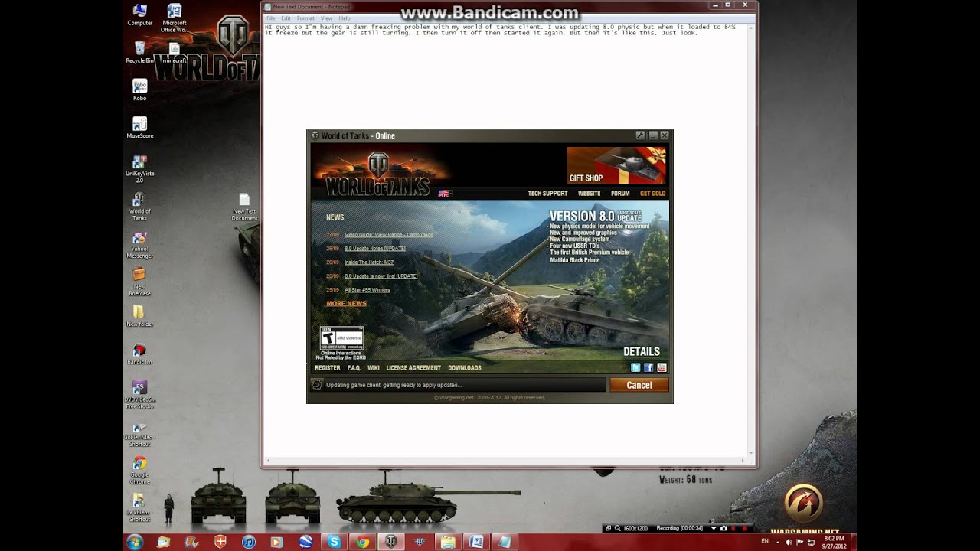Click Details for Version 8.0 update
980x551 pixels.
coord(642,352)
